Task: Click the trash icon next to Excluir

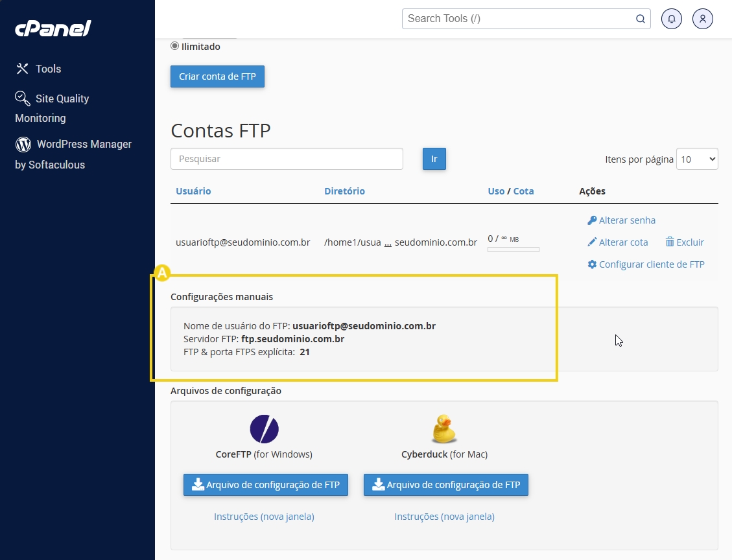Action: point(670,242)
